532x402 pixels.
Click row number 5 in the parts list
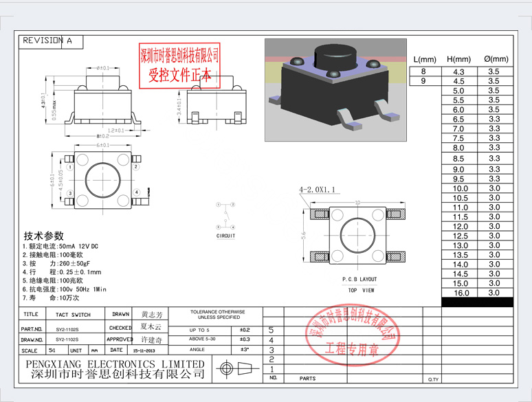click(x=271, y=330)
